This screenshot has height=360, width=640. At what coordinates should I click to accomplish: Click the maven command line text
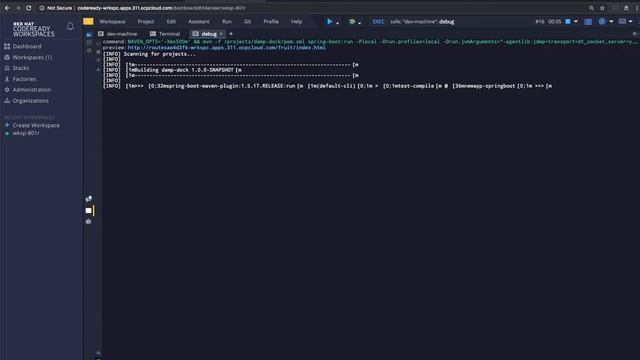pos(382,42)
